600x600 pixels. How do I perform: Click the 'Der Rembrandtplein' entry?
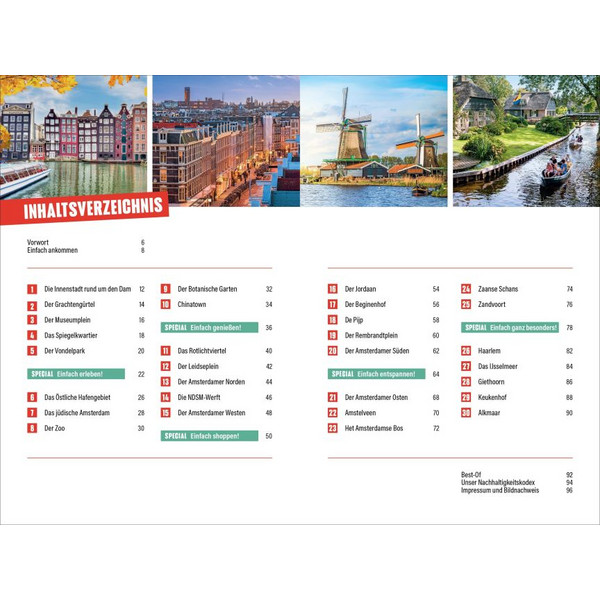371,336
